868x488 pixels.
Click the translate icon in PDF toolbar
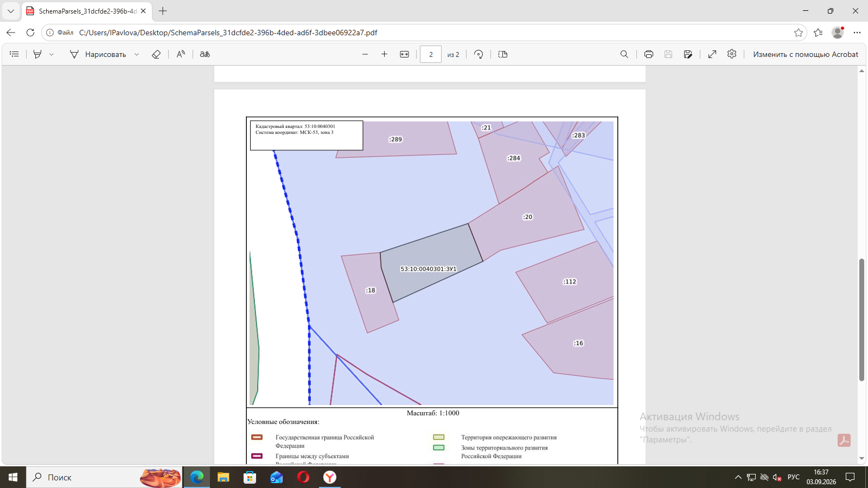click(205, 54)
